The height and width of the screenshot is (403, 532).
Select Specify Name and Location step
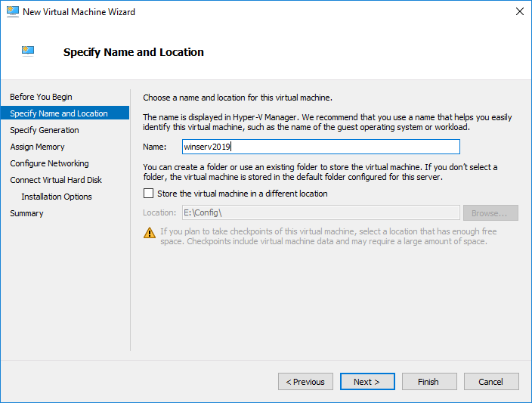pyautogui.click(x=59, y=113)
